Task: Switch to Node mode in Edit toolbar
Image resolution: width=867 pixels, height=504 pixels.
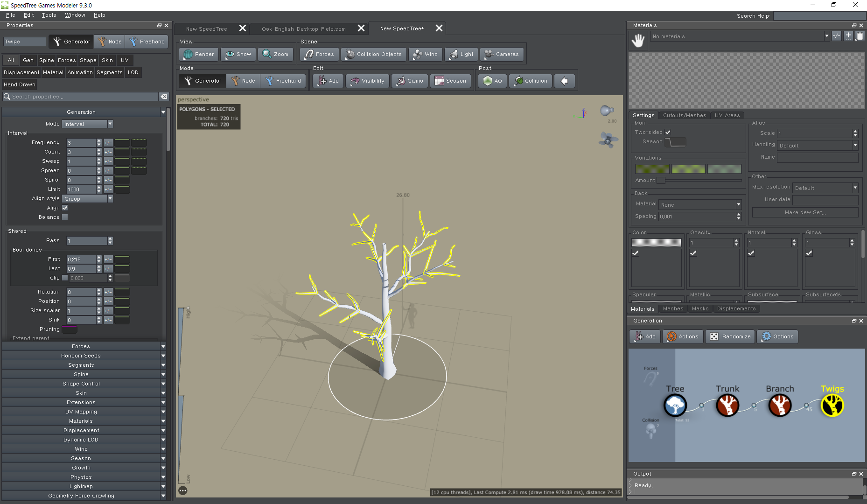Action: point(242,81)
